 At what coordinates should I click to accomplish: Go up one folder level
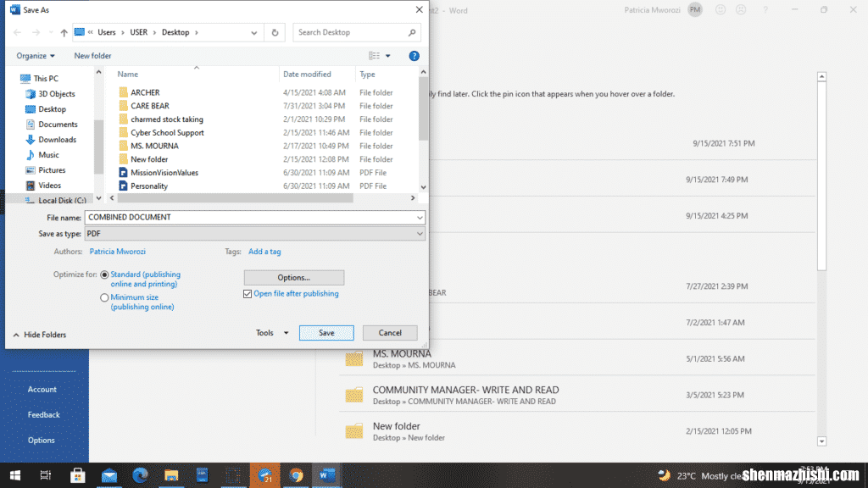(x=64, y=33)
